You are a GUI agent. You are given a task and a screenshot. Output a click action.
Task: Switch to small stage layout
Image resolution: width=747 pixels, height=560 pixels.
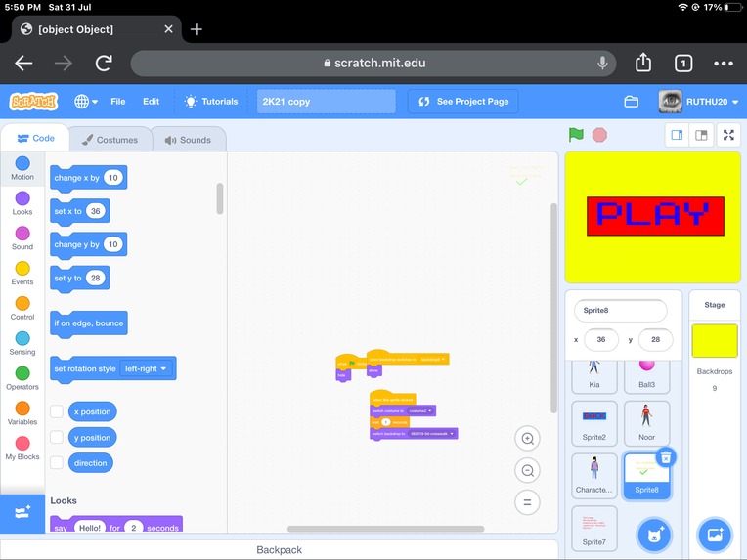[x=677, y=135]
